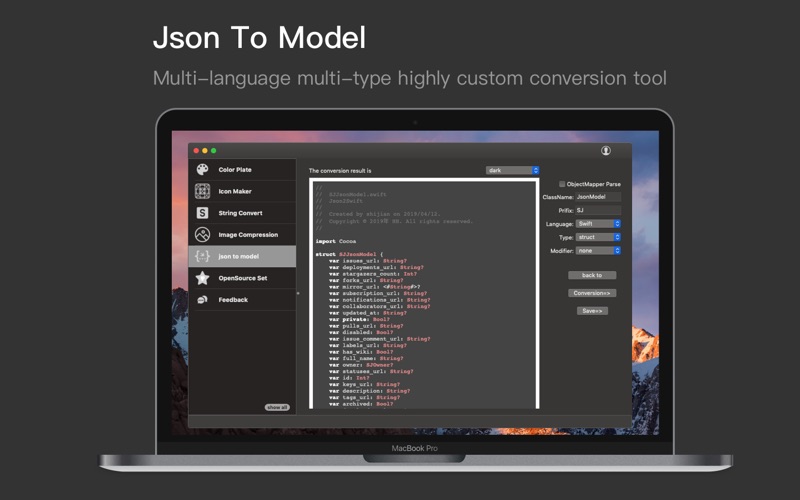Click the Prifix input field containing SJ
The image size is (800, 500).
pos(598,210)
